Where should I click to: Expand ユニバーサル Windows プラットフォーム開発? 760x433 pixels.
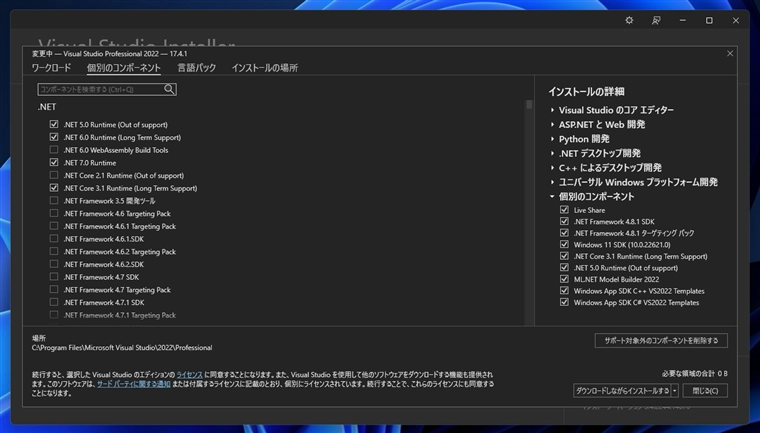coord(552,182)
